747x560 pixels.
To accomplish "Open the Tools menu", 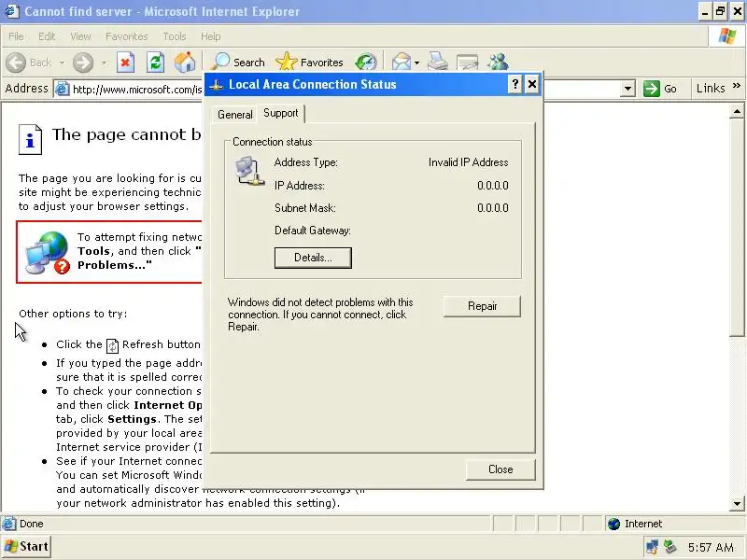I will pyautogui.click(x=175, y=36).
